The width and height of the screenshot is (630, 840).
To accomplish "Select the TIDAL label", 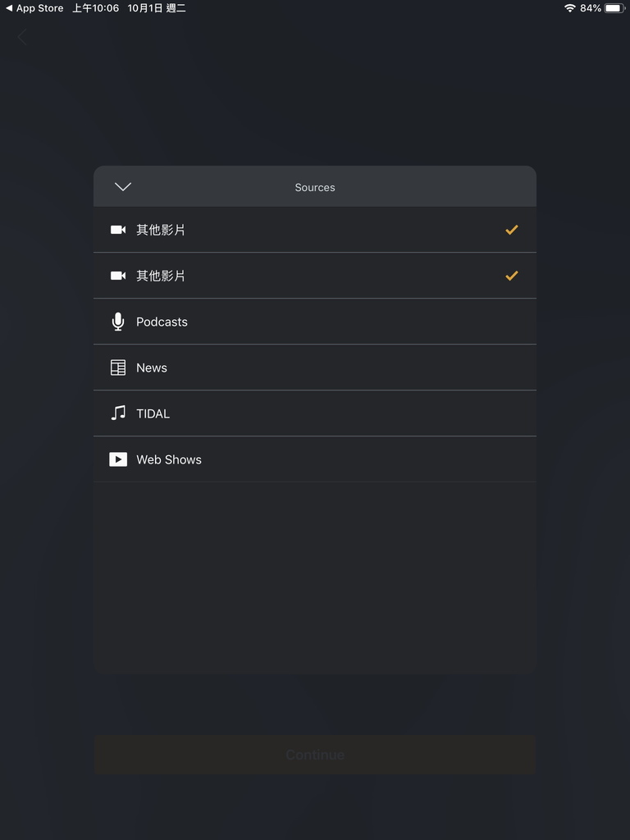I will click(x=153, y=413).
